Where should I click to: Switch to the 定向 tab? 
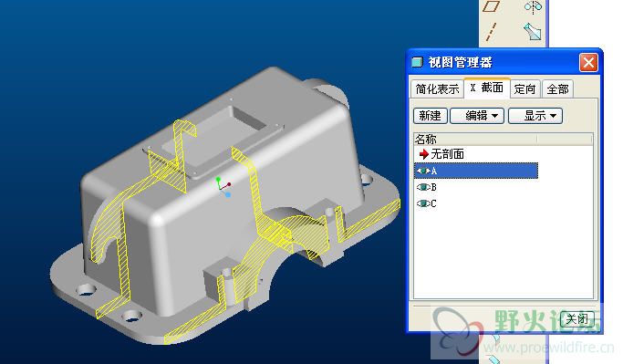point(525,89)
